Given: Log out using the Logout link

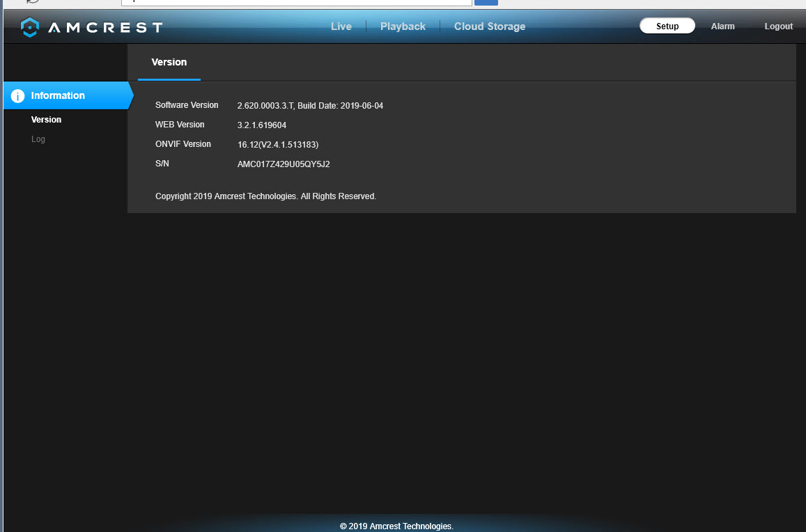Looking at the screenshot, I should coord(779,26).
